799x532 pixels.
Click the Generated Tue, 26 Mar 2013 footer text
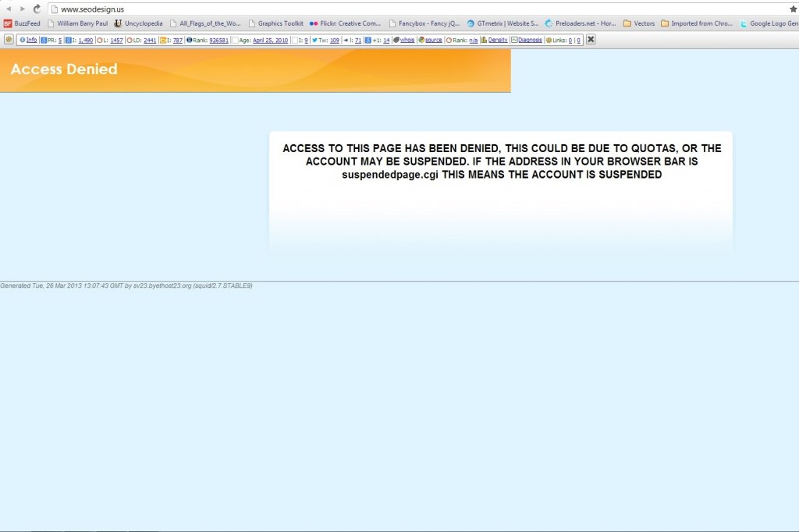point(126,286)
